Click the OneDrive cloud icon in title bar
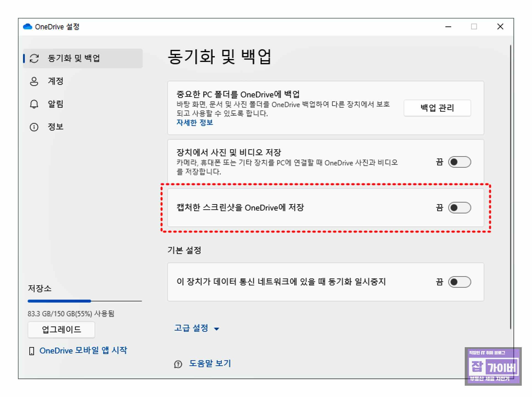This screenshot has height=397, width=532. click(x=28, y=27)
